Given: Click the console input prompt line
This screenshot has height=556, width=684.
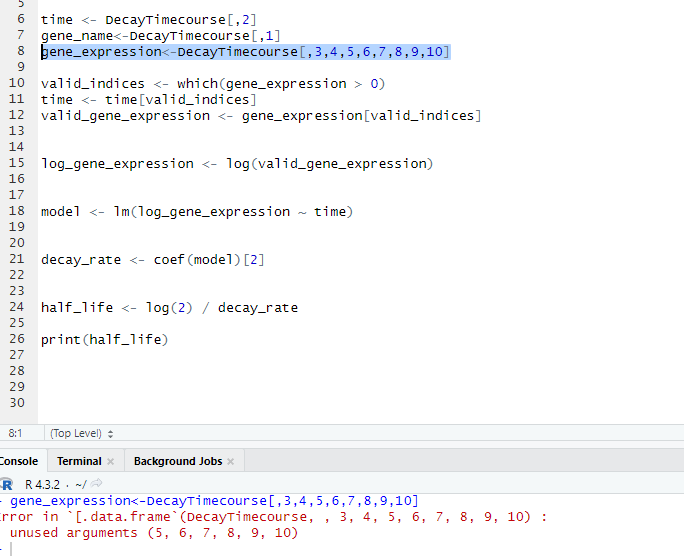Looking at the screenshot, I should click(342, 549).
